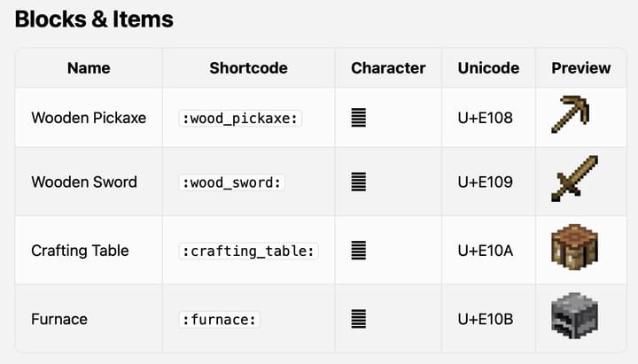The image size is (638, 364).
Task: Click the :crafting_table: shortcode
Action: 249,251
